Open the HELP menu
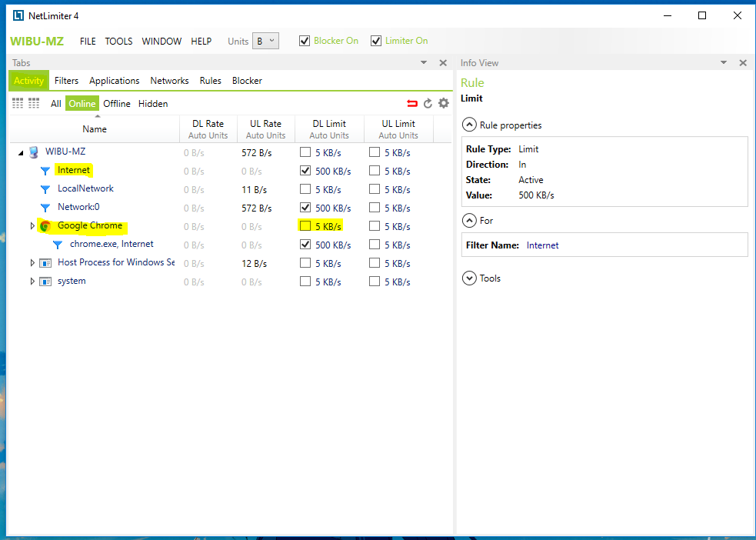The height and width of the screenshot is (540, 756). pos(201,42)
